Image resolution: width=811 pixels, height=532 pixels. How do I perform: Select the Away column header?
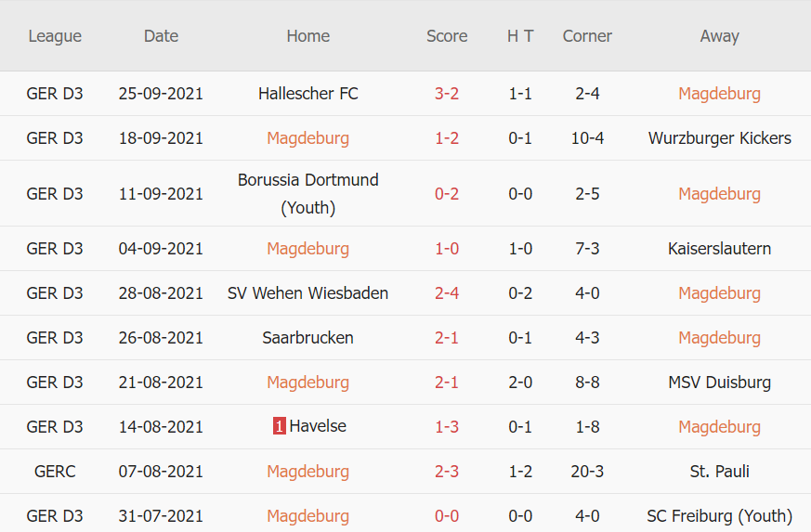(x=719, y=36)
